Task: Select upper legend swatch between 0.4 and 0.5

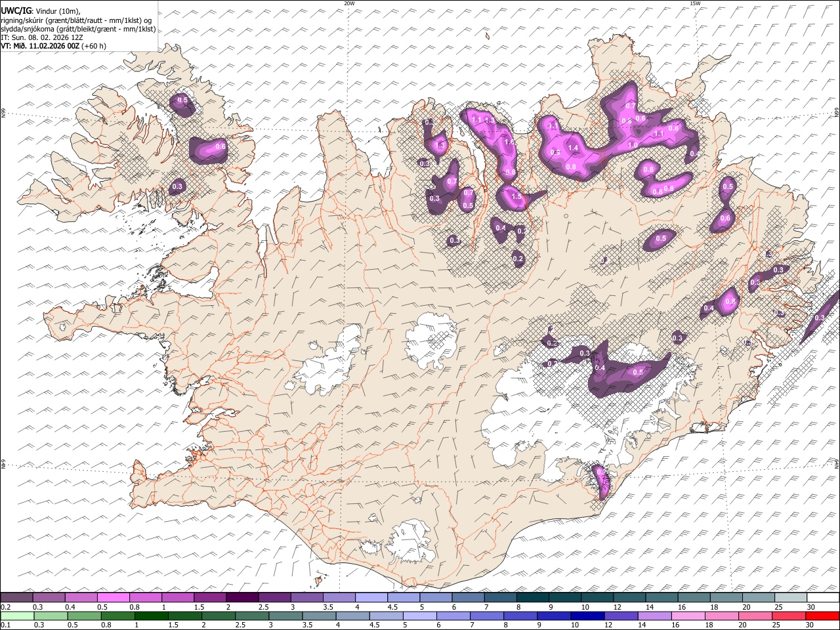Action: [x=81, y=598]
